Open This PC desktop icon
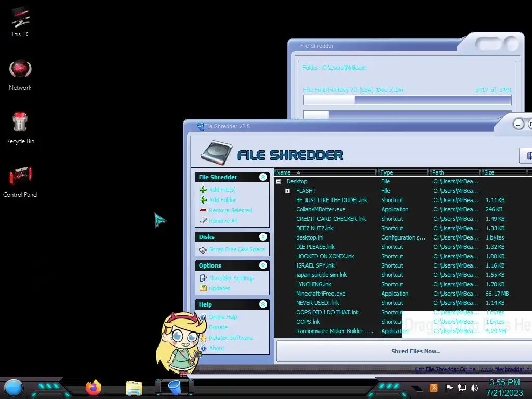Image resolution: width=532 pixels, height=399 pixels. click(x=20, y=21)
